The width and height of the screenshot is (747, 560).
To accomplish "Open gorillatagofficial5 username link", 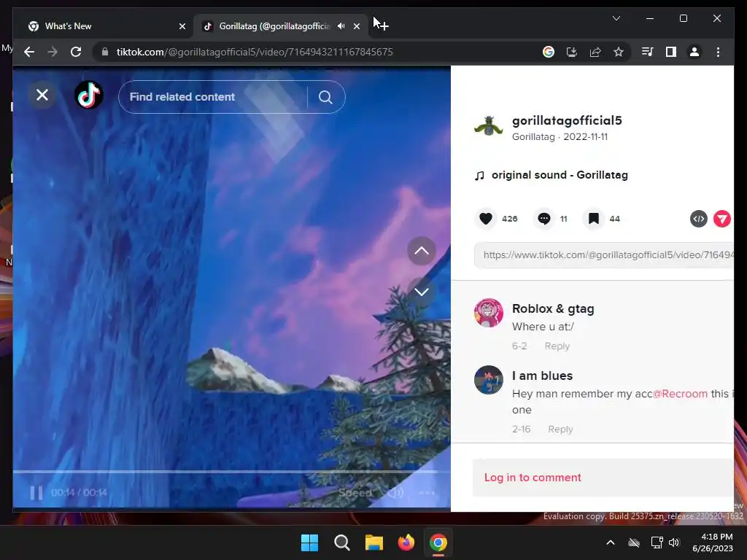I will pos(567,120).
